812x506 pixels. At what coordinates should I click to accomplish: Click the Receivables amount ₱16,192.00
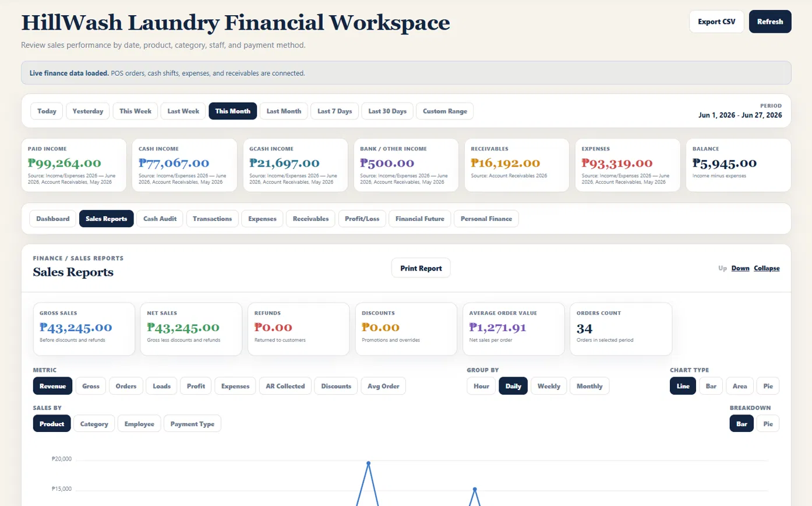[506, 163]
